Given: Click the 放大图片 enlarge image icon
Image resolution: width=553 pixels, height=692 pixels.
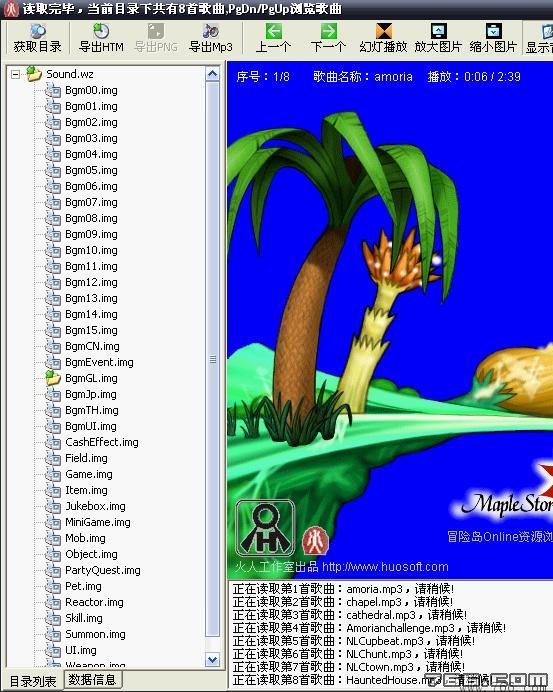Looking at the screenshot, I should click(x=438, y=38).
